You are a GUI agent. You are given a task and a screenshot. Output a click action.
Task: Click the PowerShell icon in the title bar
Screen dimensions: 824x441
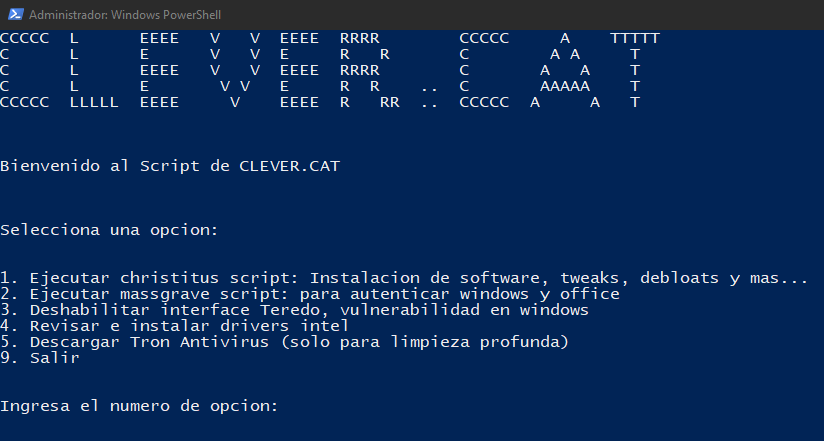coord(15,14)
